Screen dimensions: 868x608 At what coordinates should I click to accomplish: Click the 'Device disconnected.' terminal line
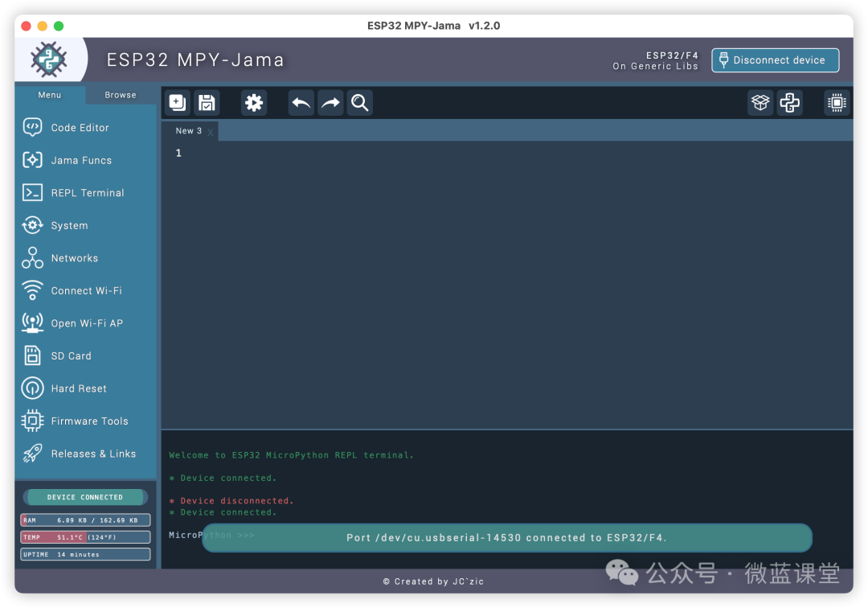231,500
